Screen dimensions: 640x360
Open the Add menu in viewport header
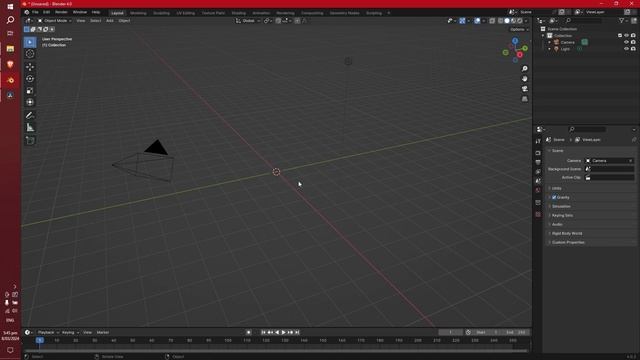pos(110,21)
